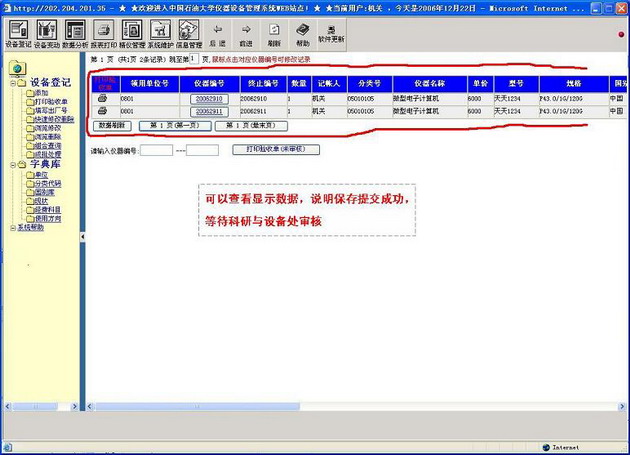
Task: Open the 设备登记 toolbar icon
Action: [x=17, y=33]
